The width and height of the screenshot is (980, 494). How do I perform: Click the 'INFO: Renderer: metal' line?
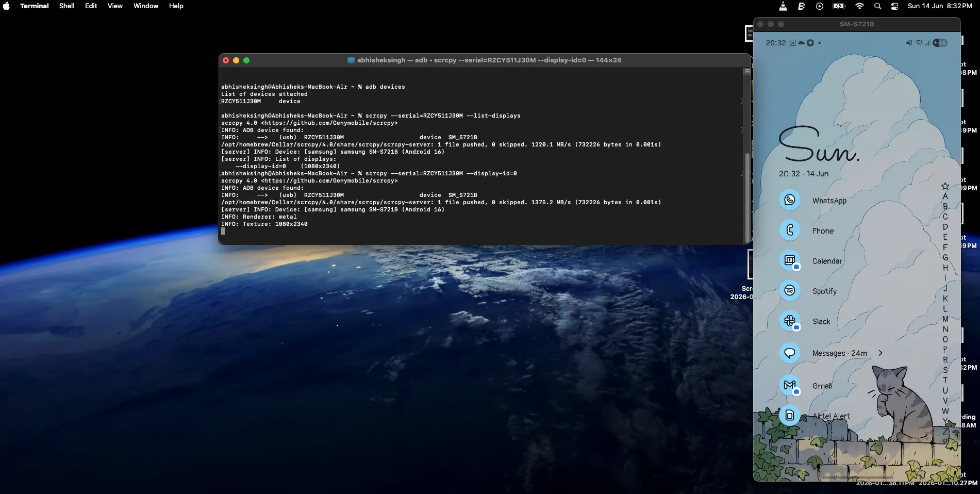tap(259, 217)
